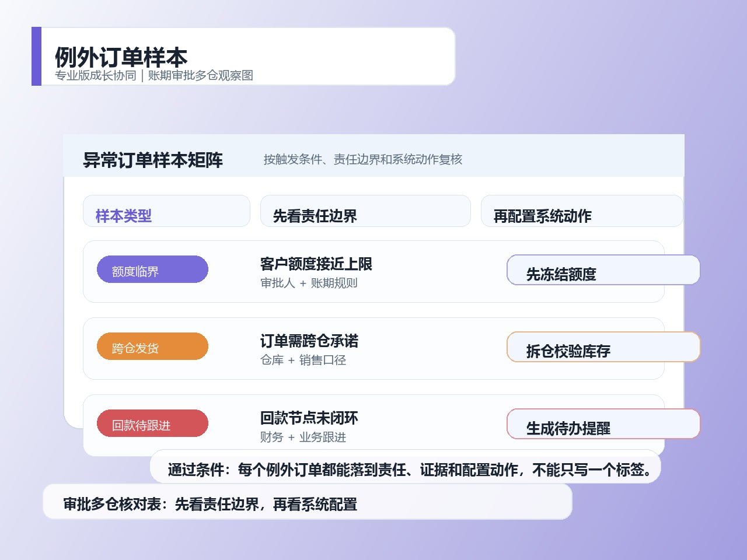Click the text 回款节点未闭环
The height and width of the screenshot is (560, 747).
[x=309, y=418]
